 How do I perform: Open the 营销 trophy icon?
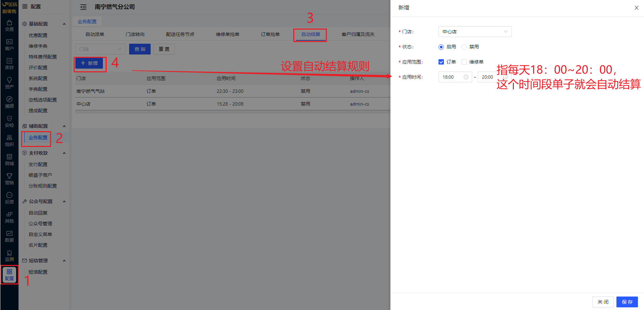(x=9, y=179)
